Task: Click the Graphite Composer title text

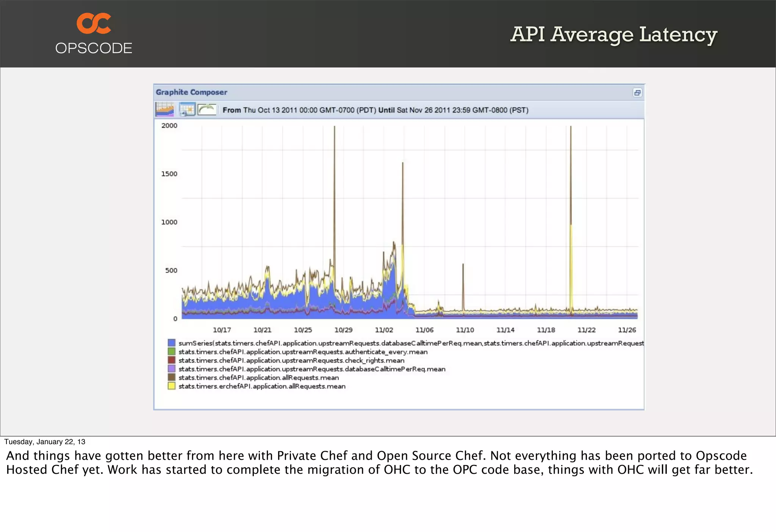Action: click(x=191, y=92)
